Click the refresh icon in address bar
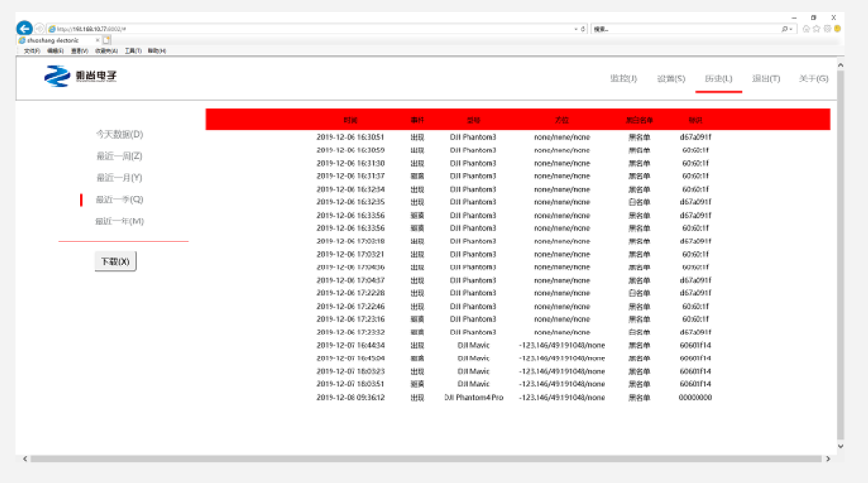 click(582, 28)
